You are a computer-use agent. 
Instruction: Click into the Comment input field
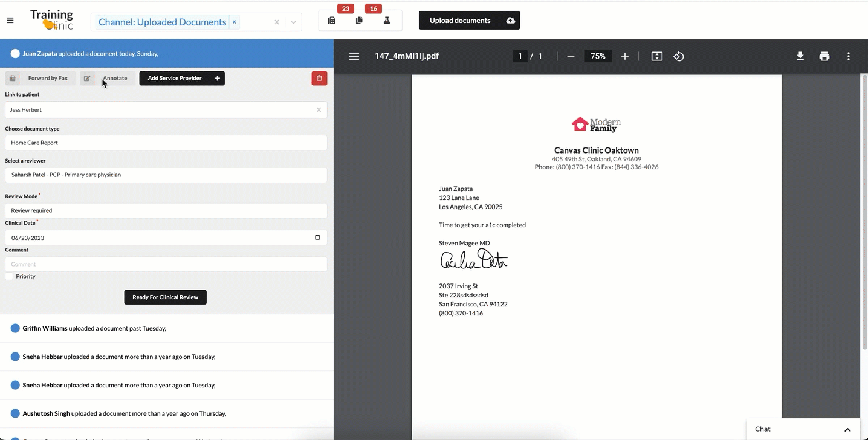pos(166,264)
